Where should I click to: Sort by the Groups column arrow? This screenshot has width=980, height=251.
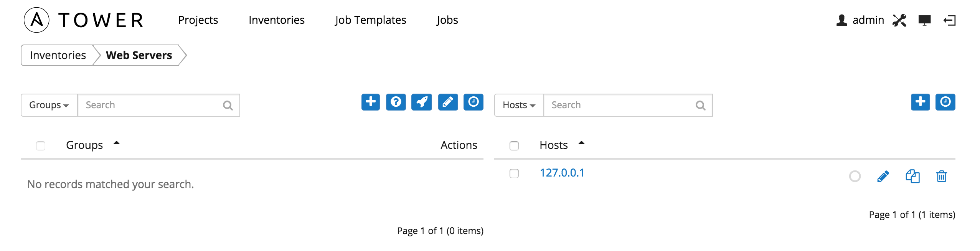pyautogui.click(x=117, y=143)
